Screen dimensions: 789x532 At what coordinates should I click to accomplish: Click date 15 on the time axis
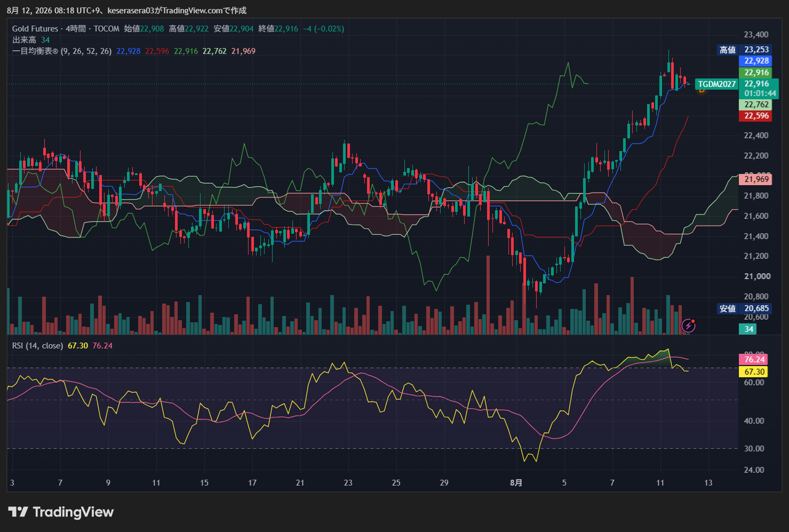click(204, 483)
